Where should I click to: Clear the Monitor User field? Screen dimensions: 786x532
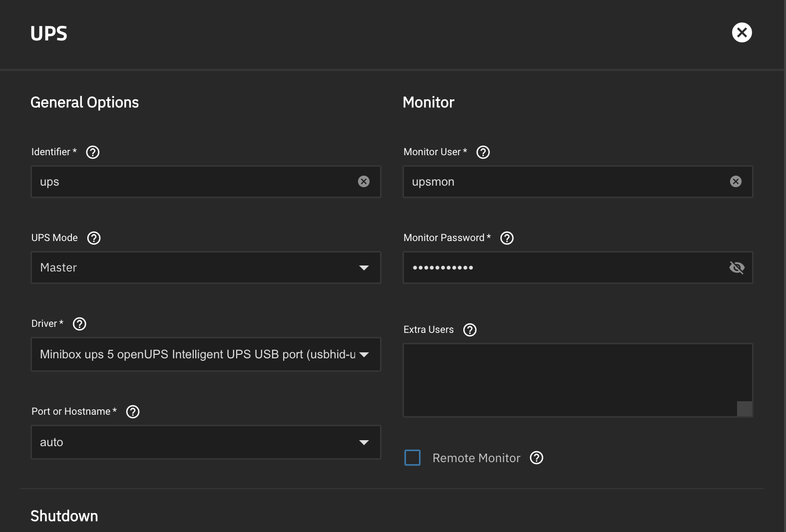pos(736,182)
